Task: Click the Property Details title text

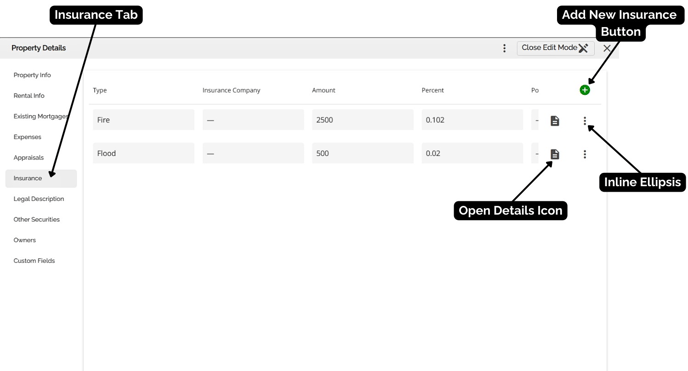Action: [x=39, y=48]
